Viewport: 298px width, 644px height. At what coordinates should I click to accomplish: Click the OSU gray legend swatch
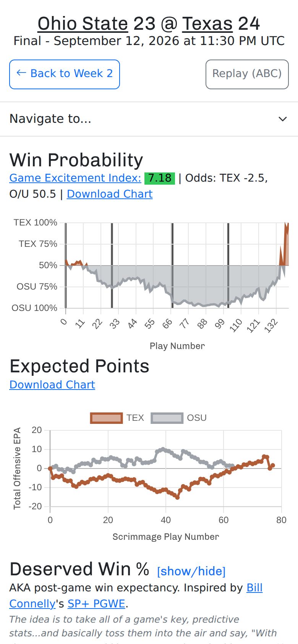[167, 418]
